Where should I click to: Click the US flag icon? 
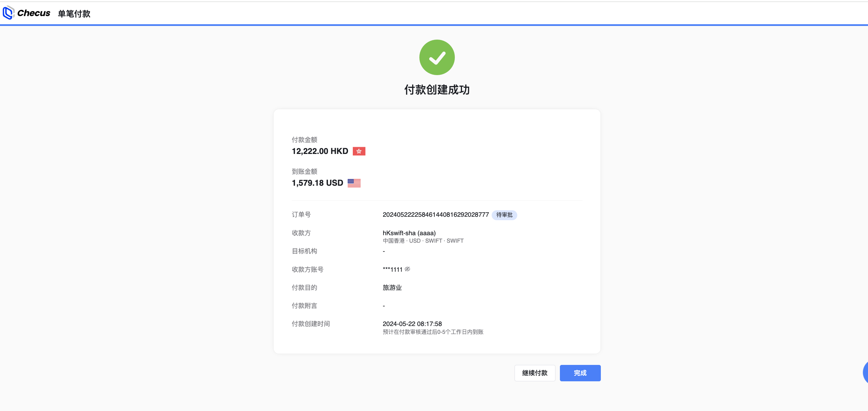354,183
